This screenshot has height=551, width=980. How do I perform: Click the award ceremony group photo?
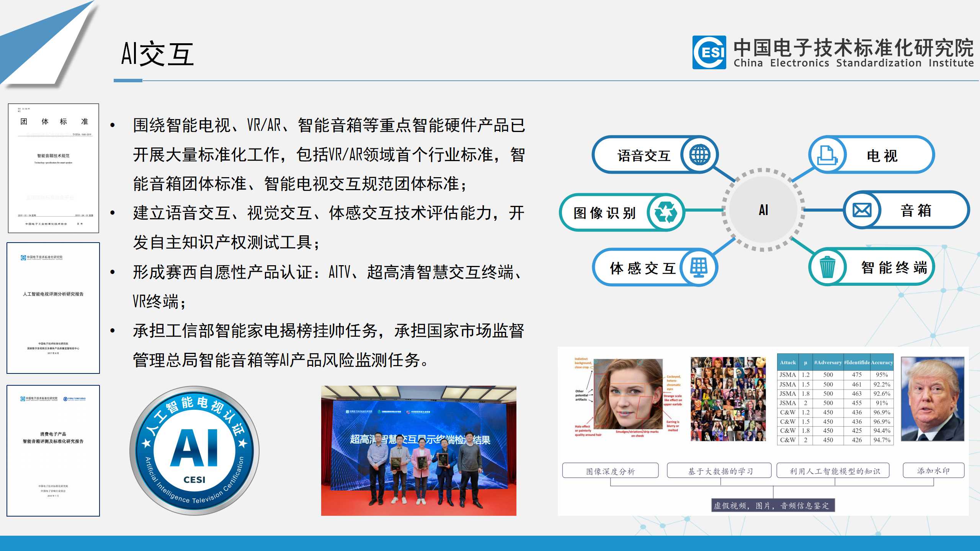(418, 450)
